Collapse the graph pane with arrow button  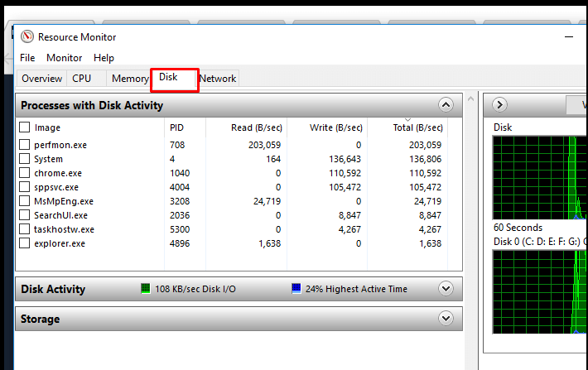click(x=499, y=104)
